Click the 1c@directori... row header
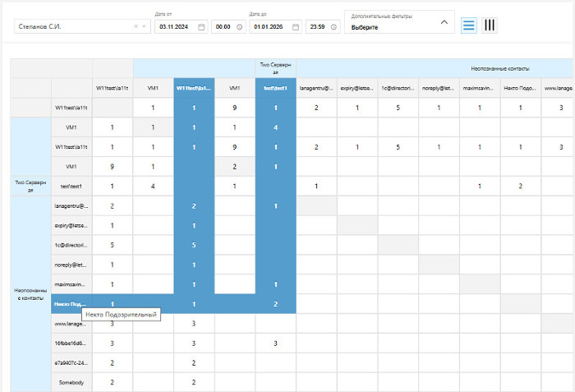Screen dimensions: 575x392 [x=71, y=245]
